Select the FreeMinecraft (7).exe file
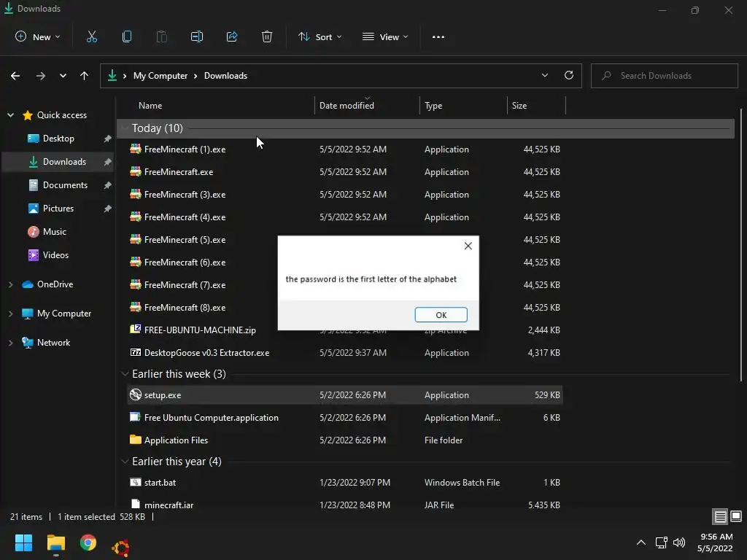The image size is (747, 560). [x=185, y=285]
